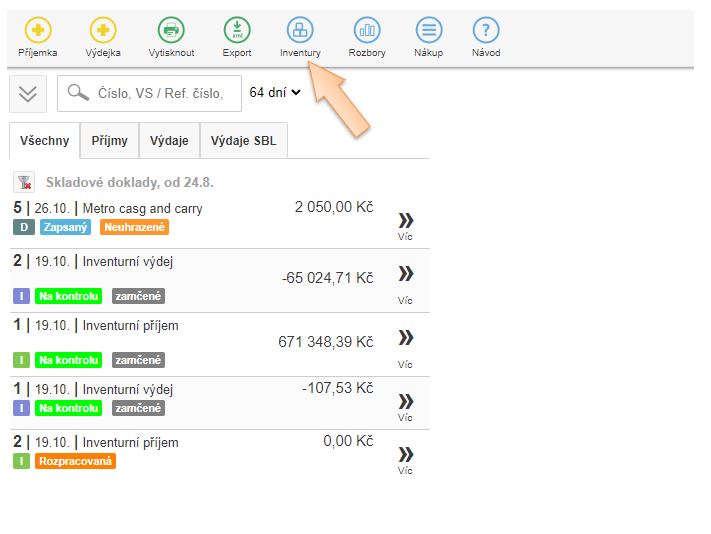Click the orange Neuhrazené status badge
The width and height of the screenshot is (711, 534).
(x=134, y=227)
